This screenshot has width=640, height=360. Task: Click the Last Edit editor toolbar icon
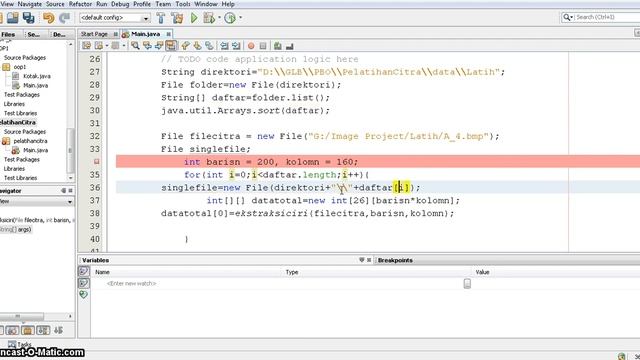pos(87,46)
